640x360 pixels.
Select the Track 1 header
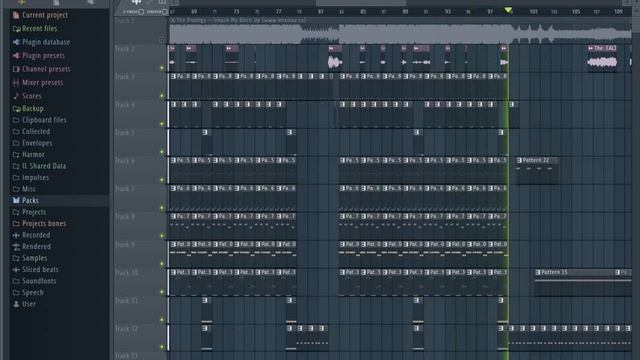click(140, 31)
